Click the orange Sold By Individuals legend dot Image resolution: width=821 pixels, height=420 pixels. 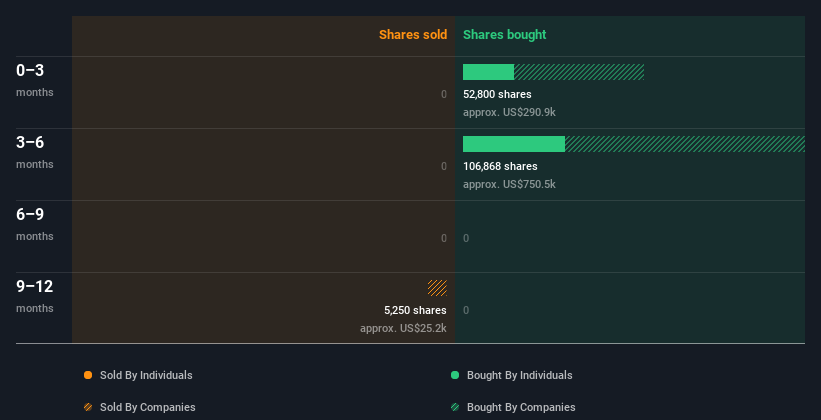click(x=88, y=375)
